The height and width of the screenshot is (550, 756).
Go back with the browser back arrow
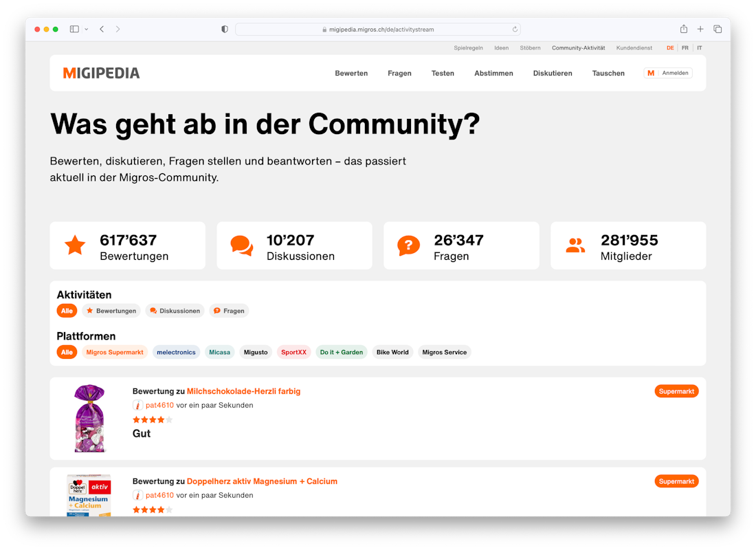tap(102, 29)
